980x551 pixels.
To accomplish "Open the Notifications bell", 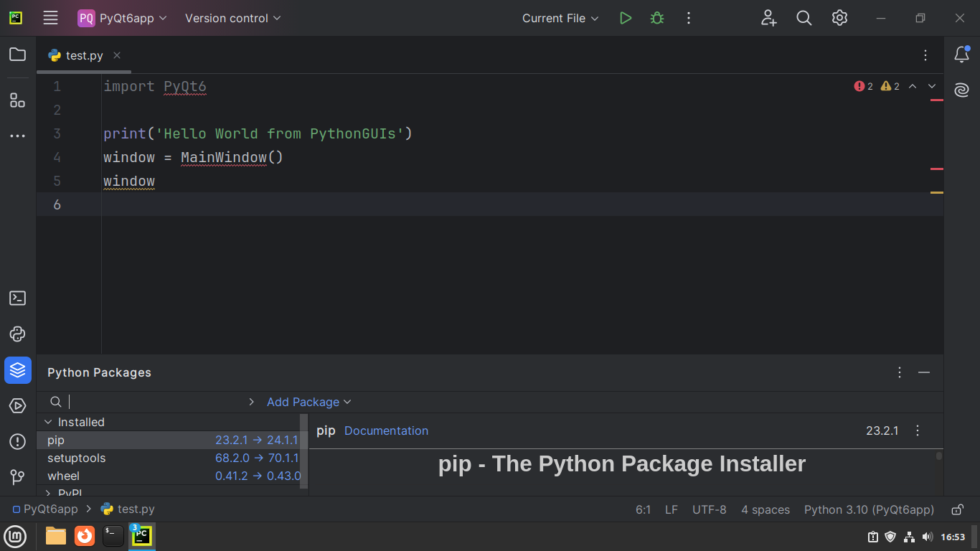I will point(961,55).
